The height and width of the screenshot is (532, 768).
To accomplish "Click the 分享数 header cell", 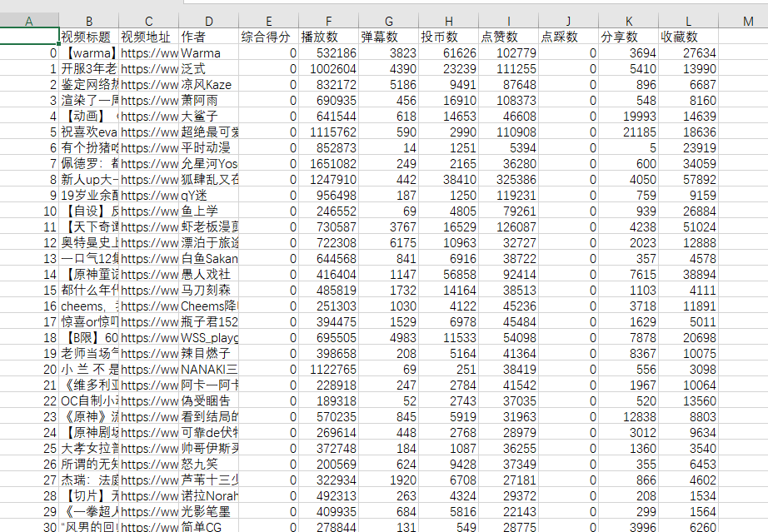I will click(628, 37).
